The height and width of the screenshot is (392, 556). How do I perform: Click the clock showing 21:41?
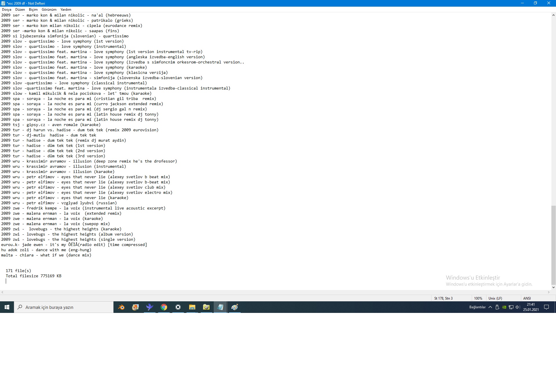tap(531, 307)
